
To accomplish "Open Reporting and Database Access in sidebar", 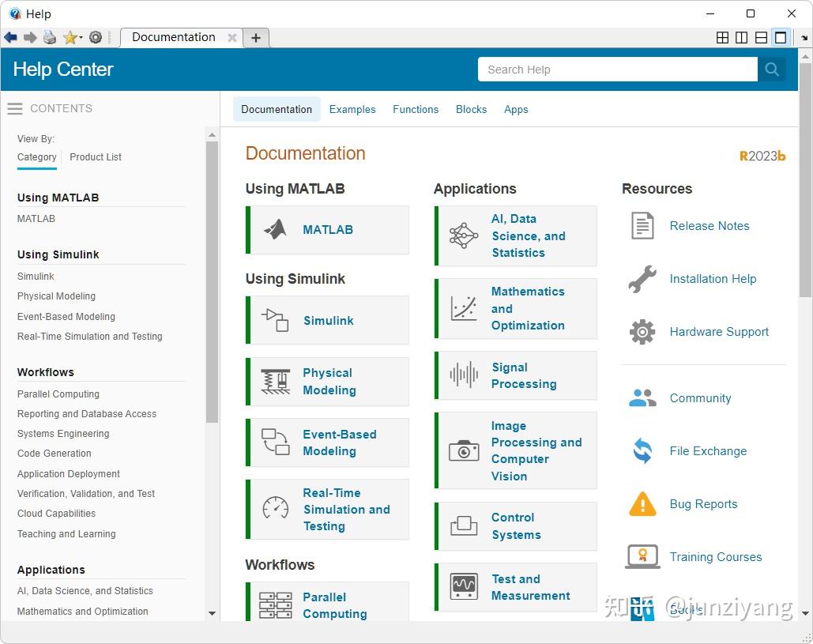I will (87, 414).
